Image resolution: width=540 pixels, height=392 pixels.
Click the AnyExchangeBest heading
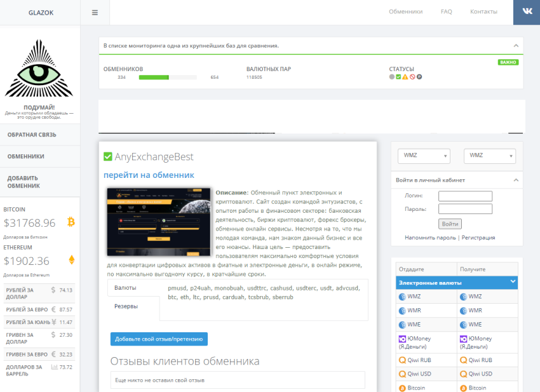(154, 157)
